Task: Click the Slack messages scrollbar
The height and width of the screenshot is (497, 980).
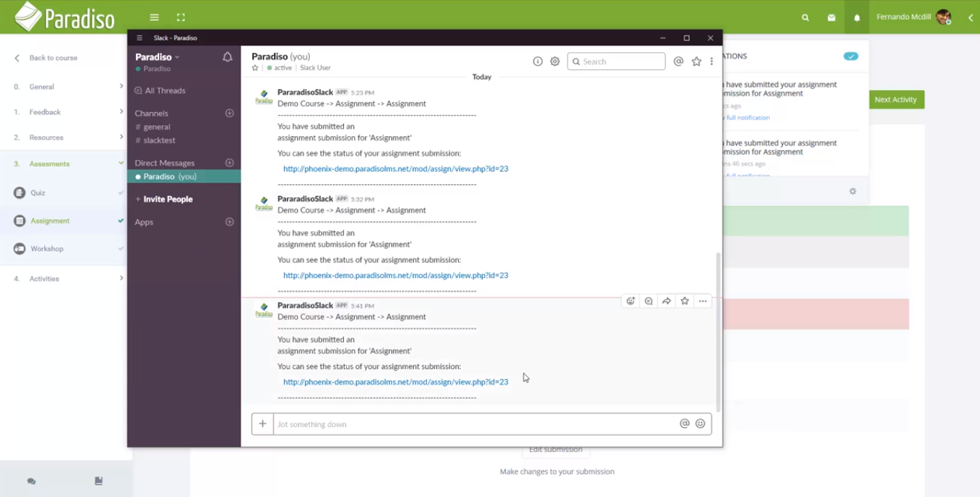Action: (x=718, y=332)
